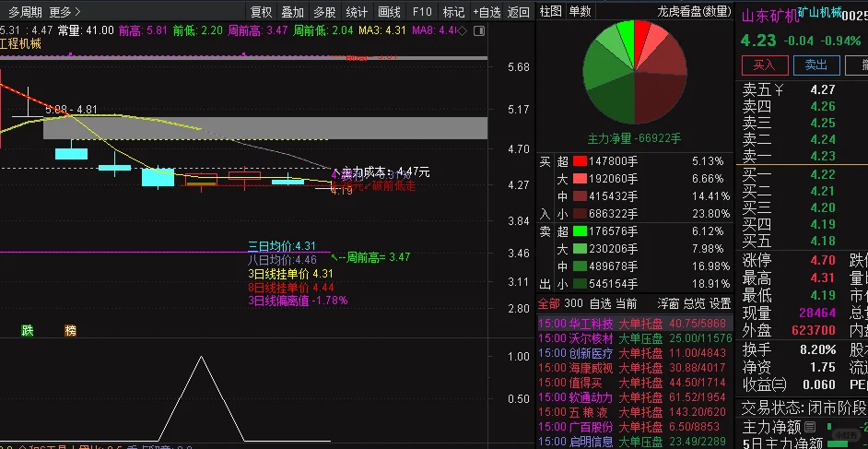
Task: Click 卖一 price 4.23
Action: (x=823, y=156)
